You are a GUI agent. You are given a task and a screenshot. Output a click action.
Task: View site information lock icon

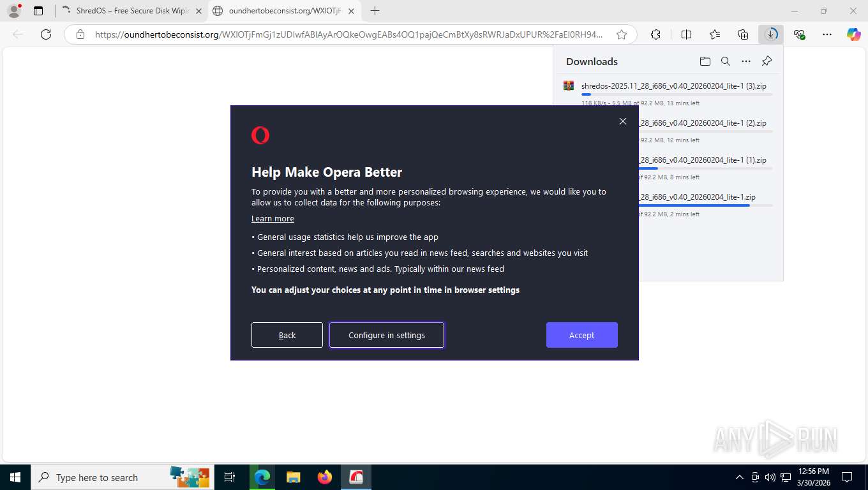[80, 34]
